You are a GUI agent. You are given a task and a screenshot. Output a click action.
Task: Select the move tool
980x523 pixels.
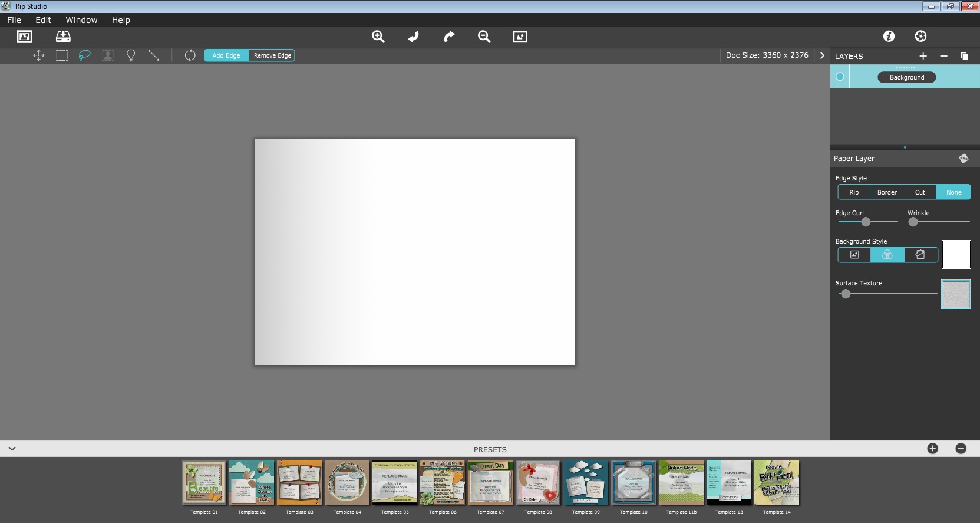click(x=39, y=55)
